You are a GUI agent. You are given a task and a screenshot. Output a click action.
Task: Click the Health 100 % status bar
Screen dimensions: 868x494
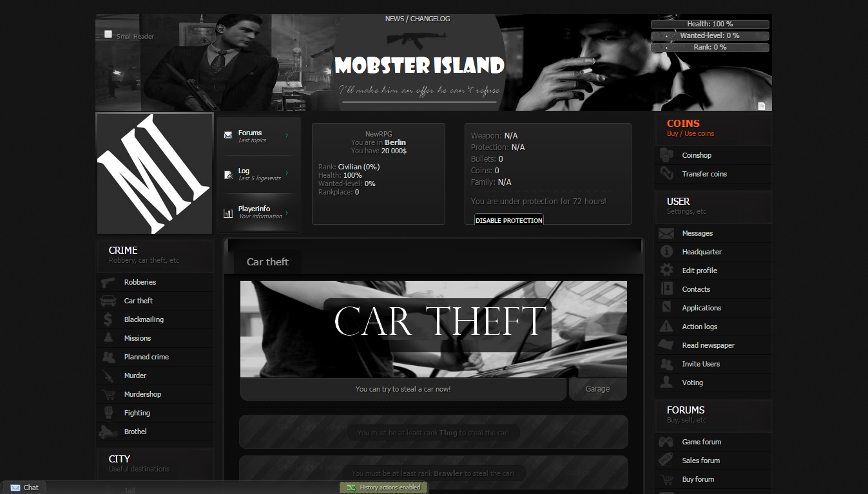710,24
